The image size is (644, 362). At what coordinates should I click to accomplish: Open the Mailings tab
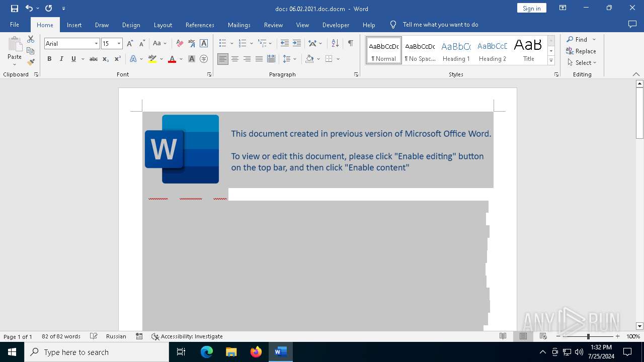[x=239, y=25]
